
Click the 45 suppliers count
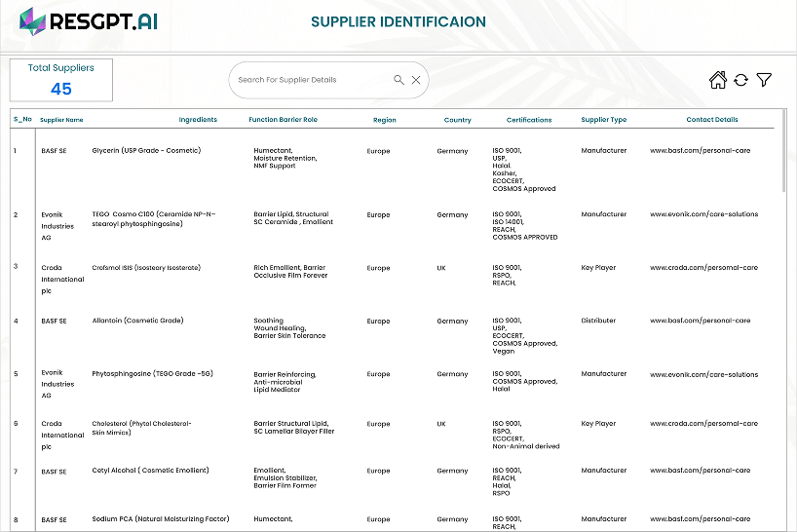61,89
